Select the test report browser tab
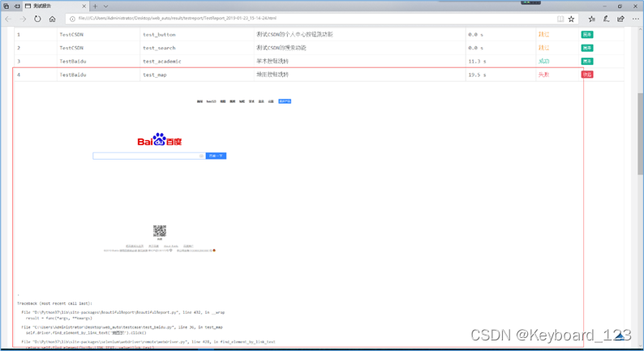644x351 pixels. coord(55,6)
